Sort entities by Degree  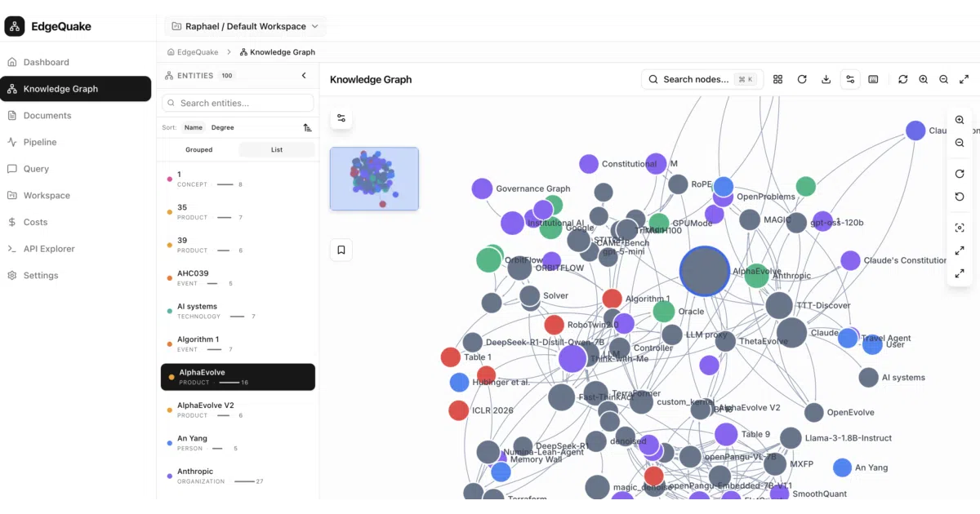[x=222, y=127]
